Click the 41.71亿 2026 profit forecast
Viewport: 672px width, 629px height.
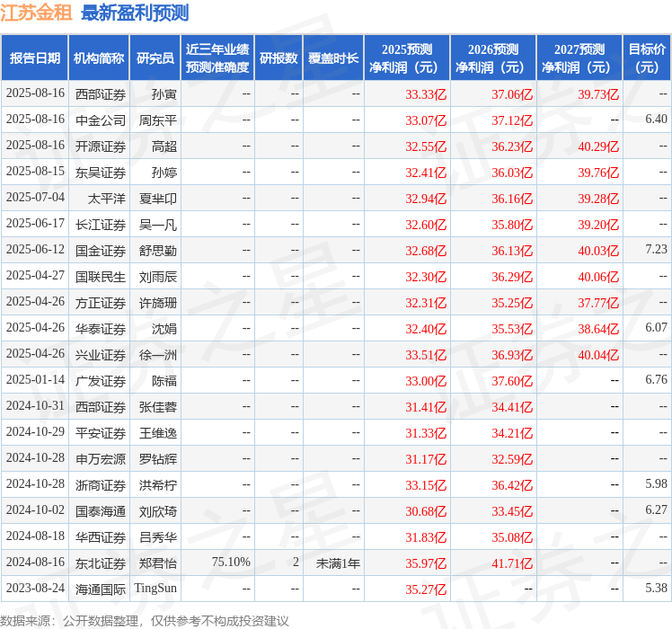(x=512, y=563)
